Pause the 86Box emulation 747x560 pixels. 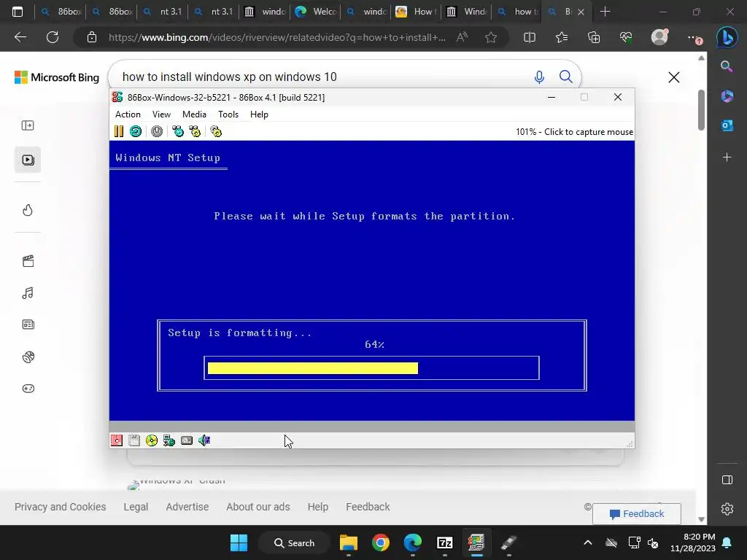119,131
